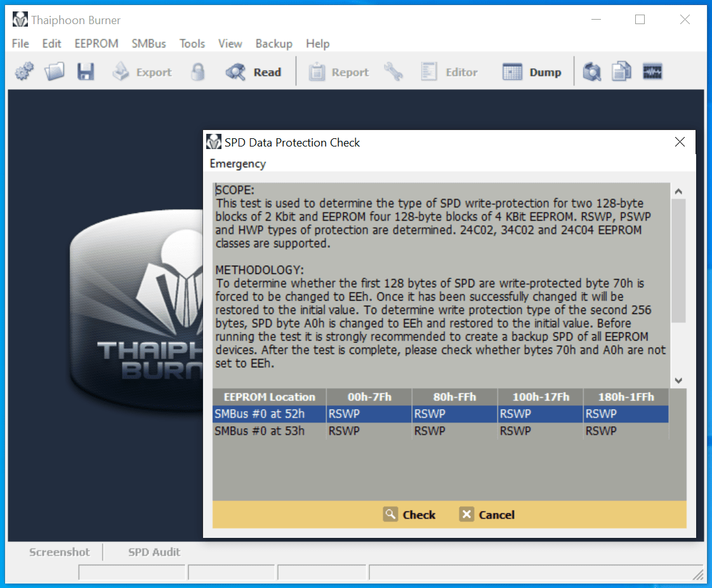Close the SPD Data Protection Check dialog
This screenshot has width=712, height=588.
coord(680,142)
